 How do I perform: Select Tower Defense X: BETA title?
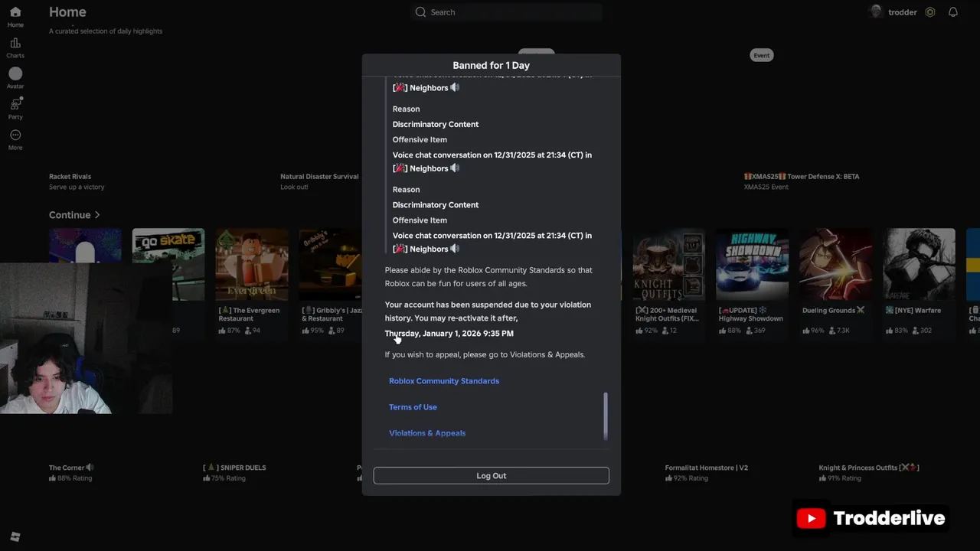point(802,177)
